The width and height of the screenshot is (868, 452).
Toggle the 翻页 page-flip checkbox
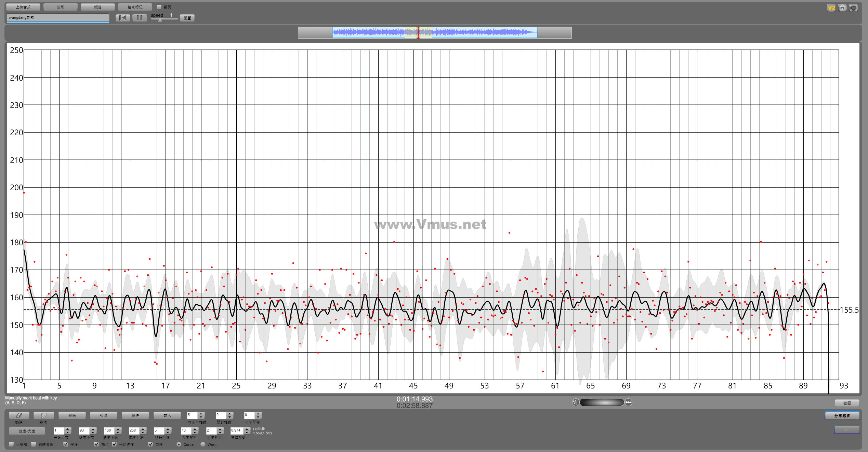(159, 7)
